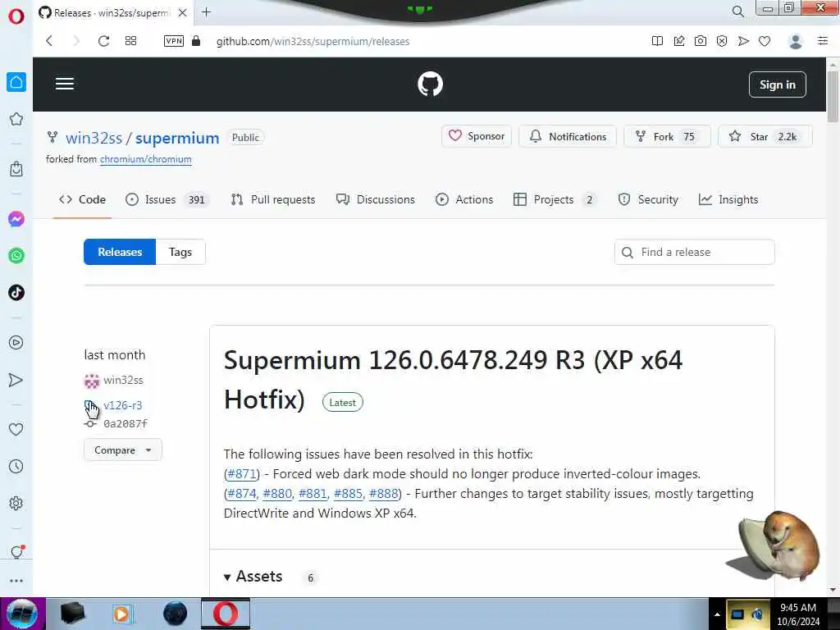Click the Sponsor button
This screenshot has width=840, height=630.
click(x=477, y=136)
